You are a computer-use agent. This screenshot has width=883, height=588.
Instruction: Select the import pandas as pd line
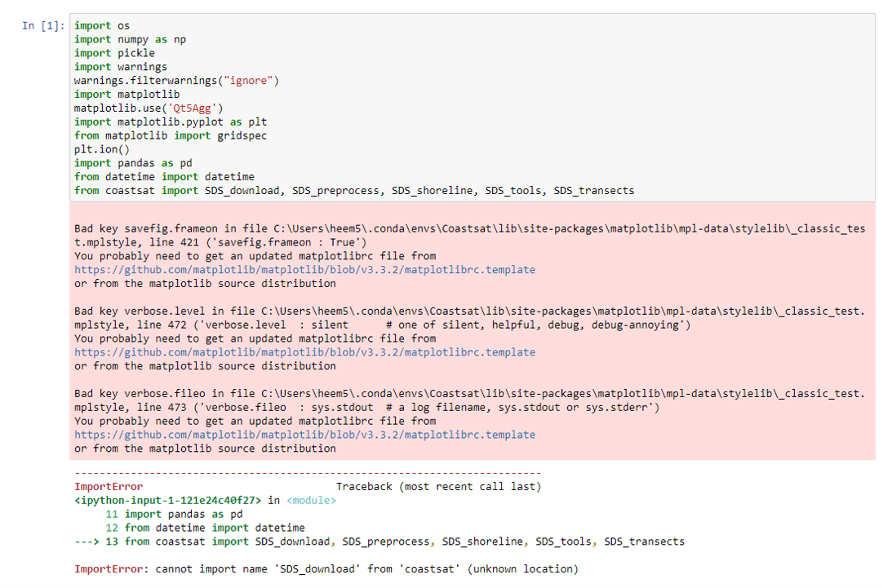tap(132, 162)
